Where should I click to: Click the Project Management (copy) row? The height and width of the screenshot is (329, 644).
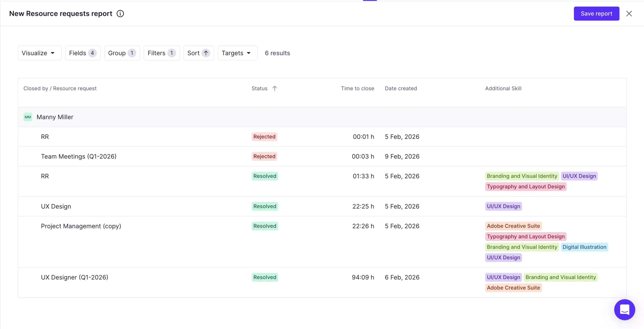(x=81, y=226)
